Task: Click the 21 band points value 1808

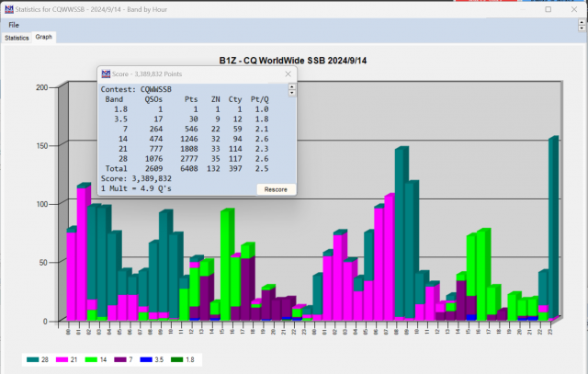Action: pos(189,149)
